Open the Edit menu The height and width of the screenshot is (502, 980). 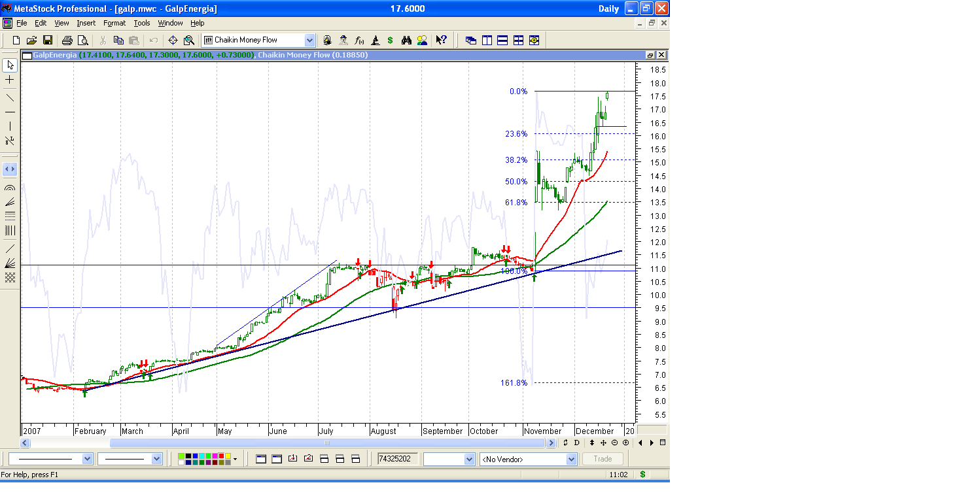point(41,23)
